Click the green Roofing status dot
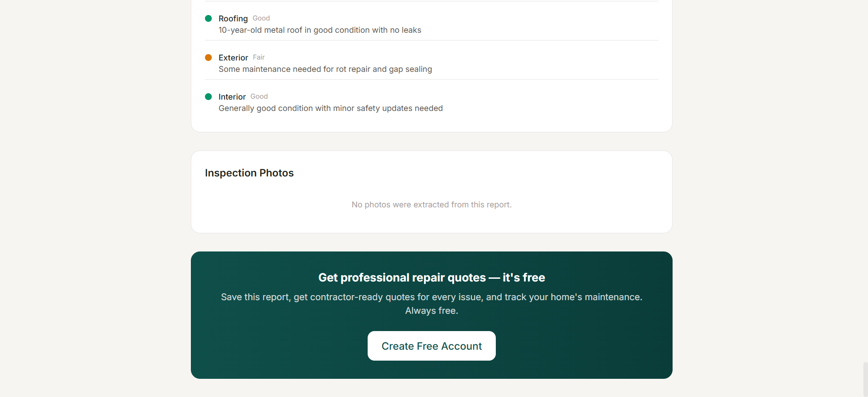 click(208, 18)
